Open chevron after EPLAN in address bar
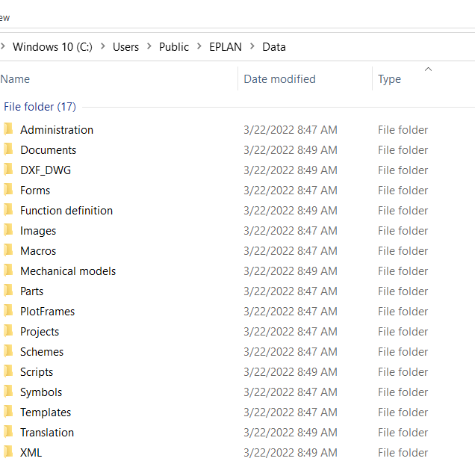Viewport: 475px width, 476px height. 252,46
